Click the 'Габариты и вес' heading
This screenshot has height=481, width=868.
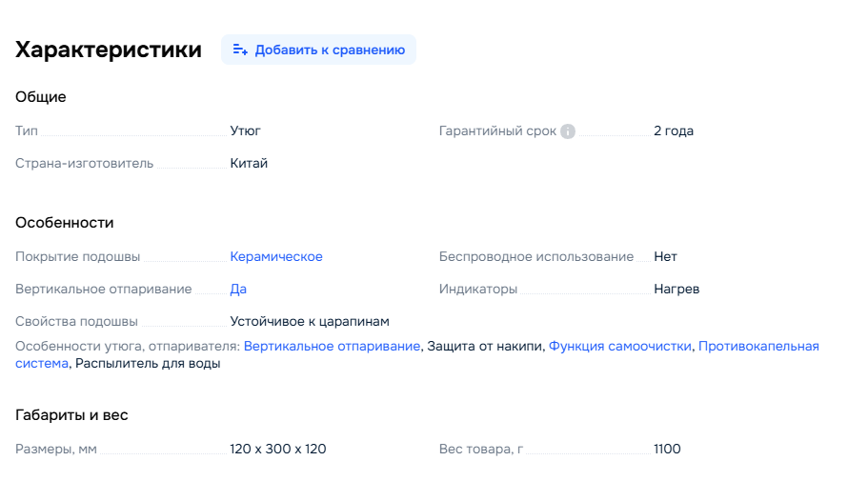pos(71,415)
